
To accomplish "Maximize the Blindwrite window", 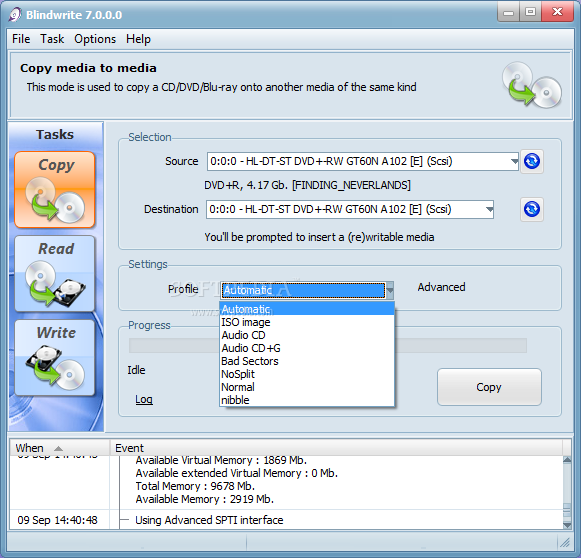I will pos(530,13).
